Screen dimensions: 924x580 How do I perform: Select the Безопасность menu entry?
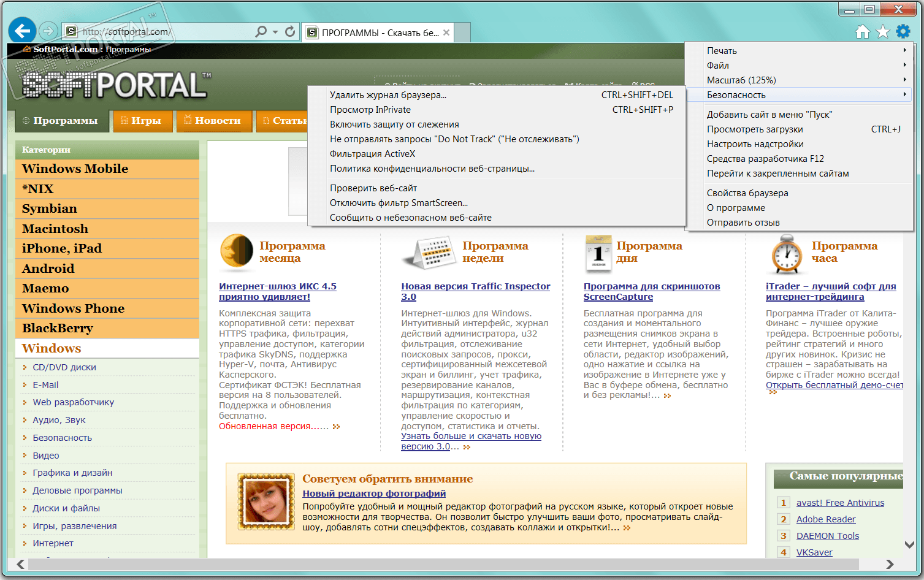pyautogui.click(x=800, y=94)
